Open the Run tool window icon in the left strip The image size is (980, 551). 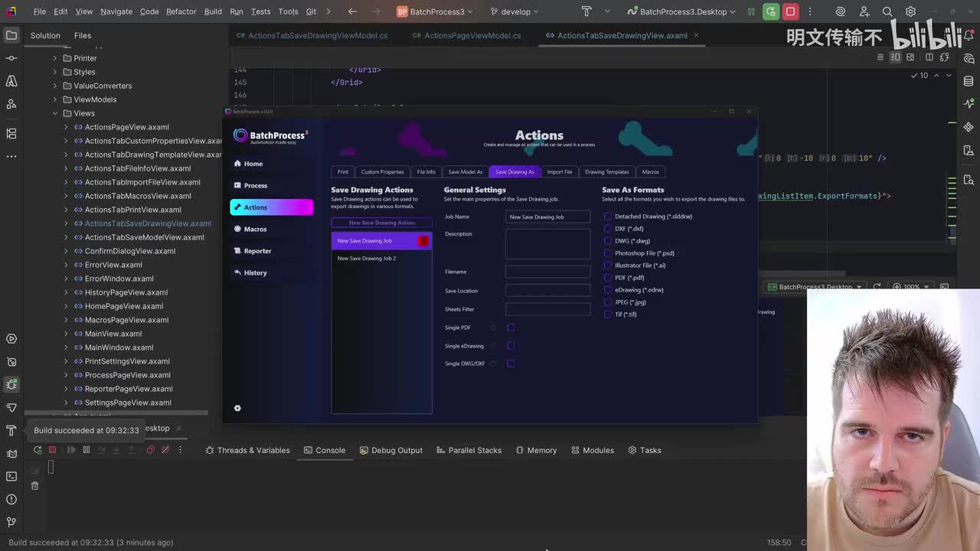pyautogui.click(x=11, y=338)
